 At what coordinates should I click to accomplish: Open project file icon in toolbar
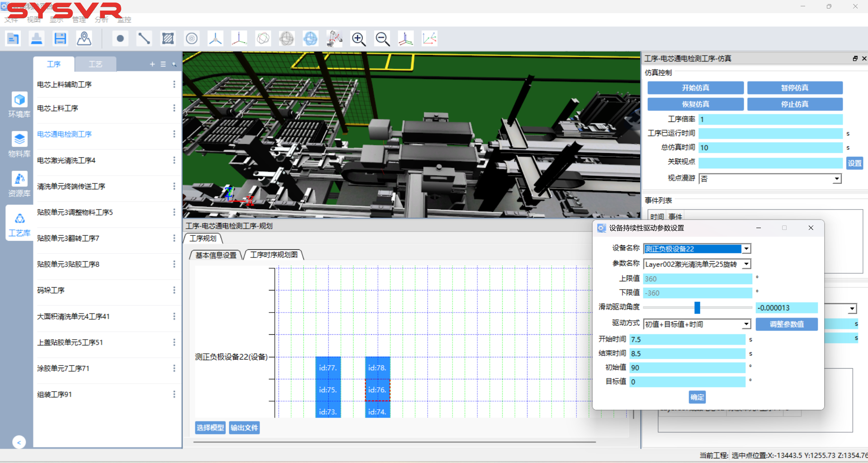pos(13,39)
